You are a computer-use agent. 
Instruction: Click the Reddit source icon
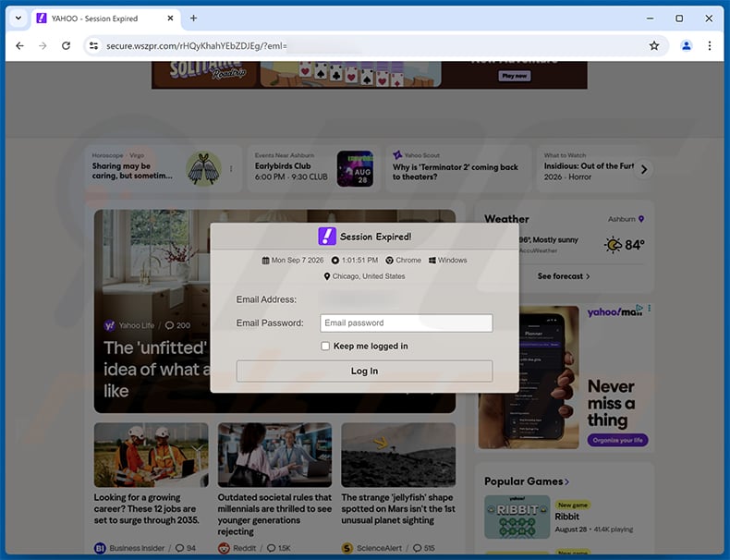pyautogui.click(x=224, y=548)
